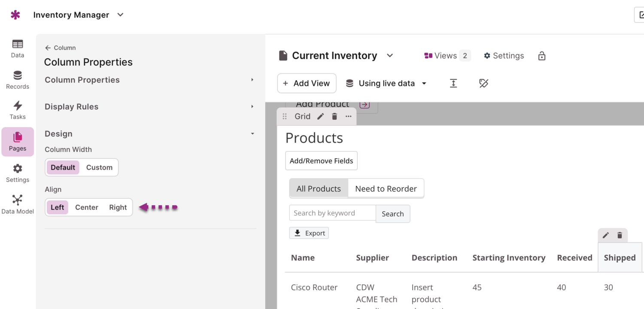
Task: Delete the Shipped column
Action: click(x=620, y=235)
